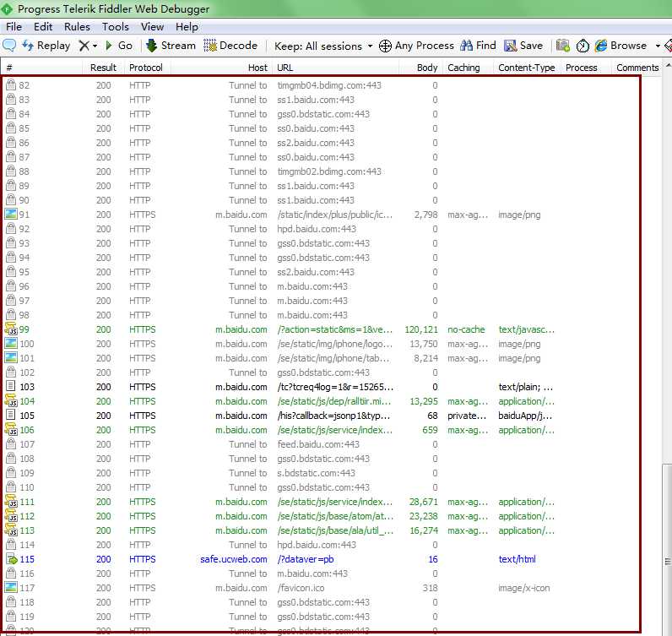
Task: Toggle Decode option
Action: (x=230, y=45)
